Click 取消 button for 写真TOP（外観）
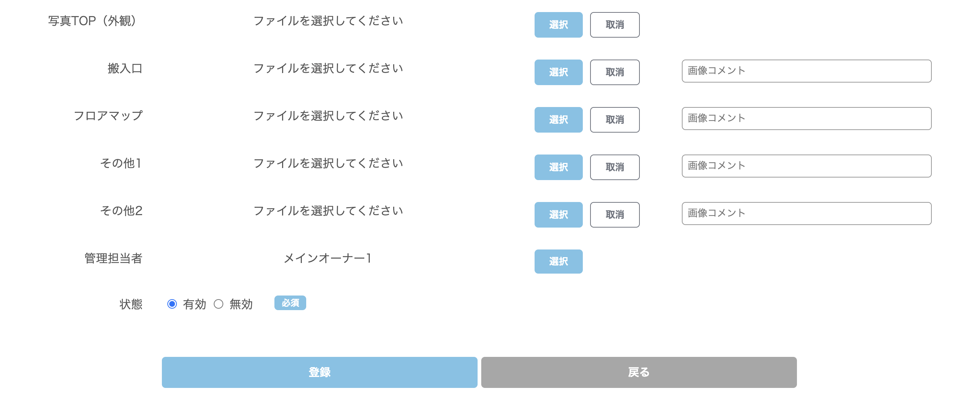980x404 pixels. [614, 25]
